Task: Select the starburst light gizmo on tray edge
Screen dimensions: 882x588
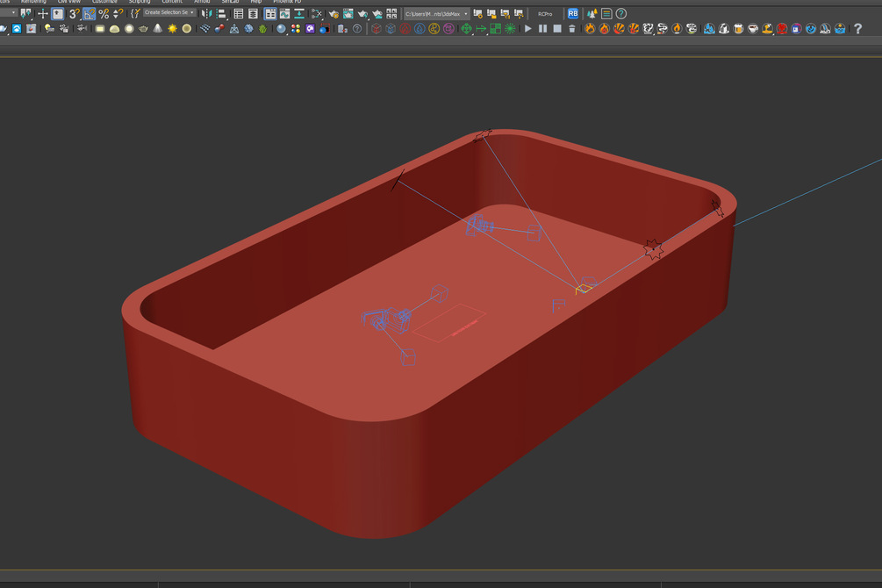Action: [653, 248]
